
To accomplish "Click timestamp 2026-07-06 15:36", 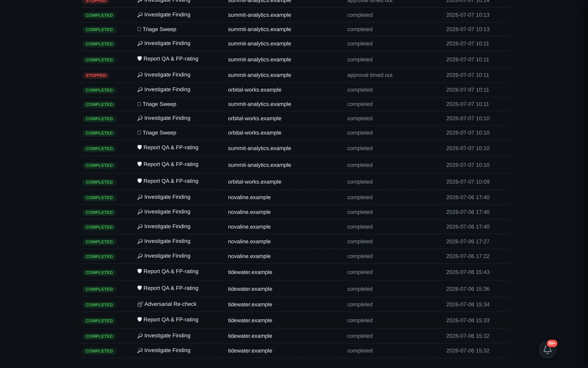I will click(x=468, y=289).
